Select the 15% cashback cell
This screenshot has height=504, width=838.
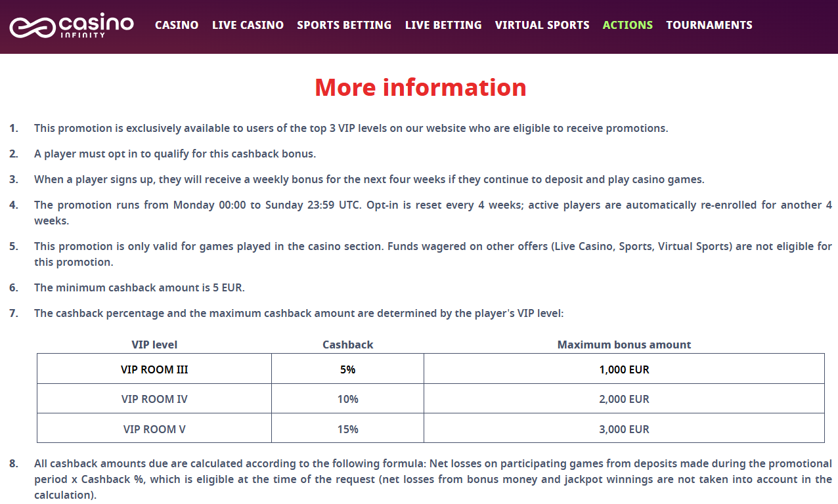347,429
